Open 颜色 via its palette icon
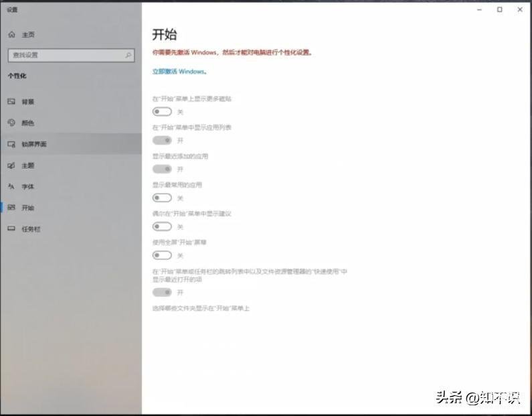This screenshot has width=532, height=416. (11, 123)
